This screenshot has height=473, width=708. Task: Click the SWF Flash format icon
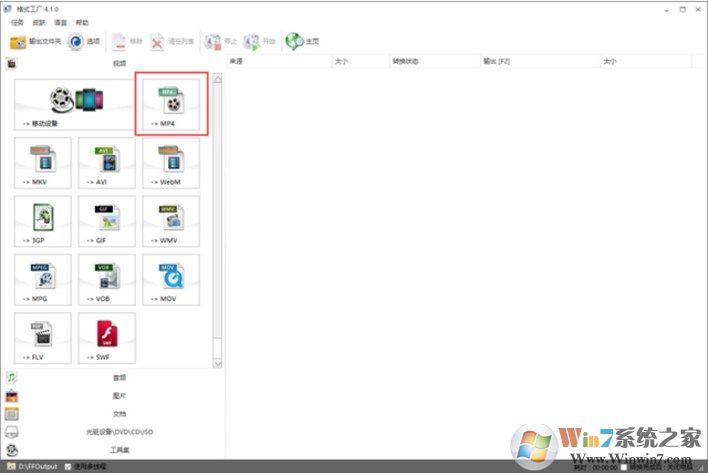(x=106, y=337)
